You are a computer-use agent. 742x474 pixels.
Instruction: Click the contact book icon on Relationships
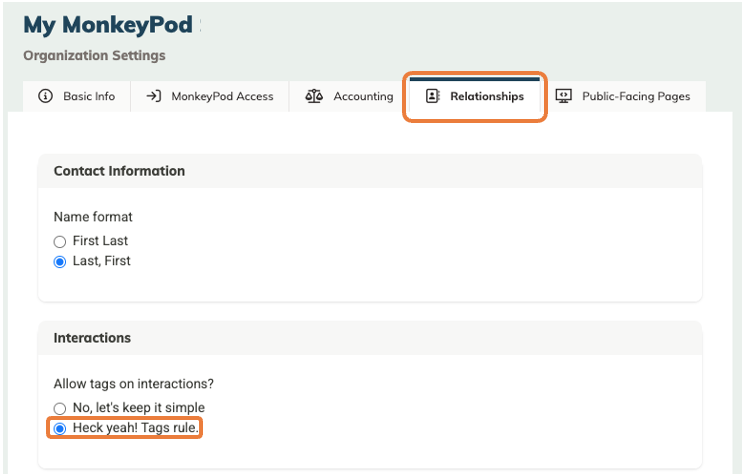click(x=433, y=96)
